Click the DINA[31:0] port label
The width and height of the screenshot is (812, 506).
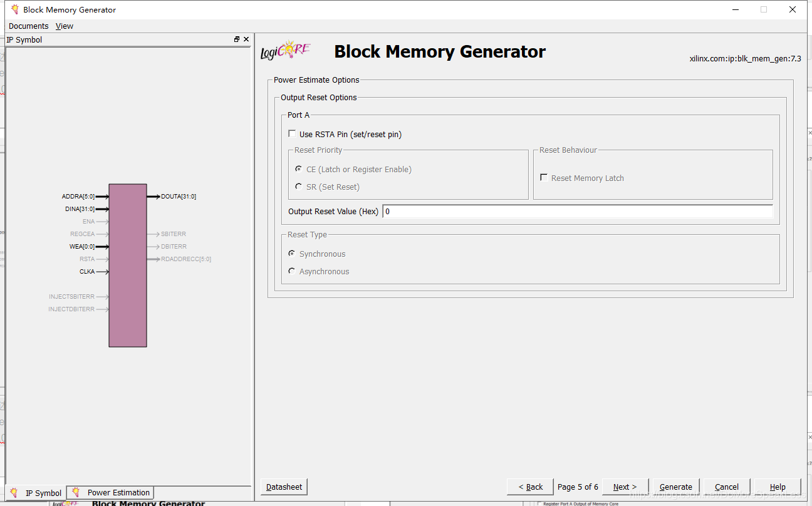[80, 209]
